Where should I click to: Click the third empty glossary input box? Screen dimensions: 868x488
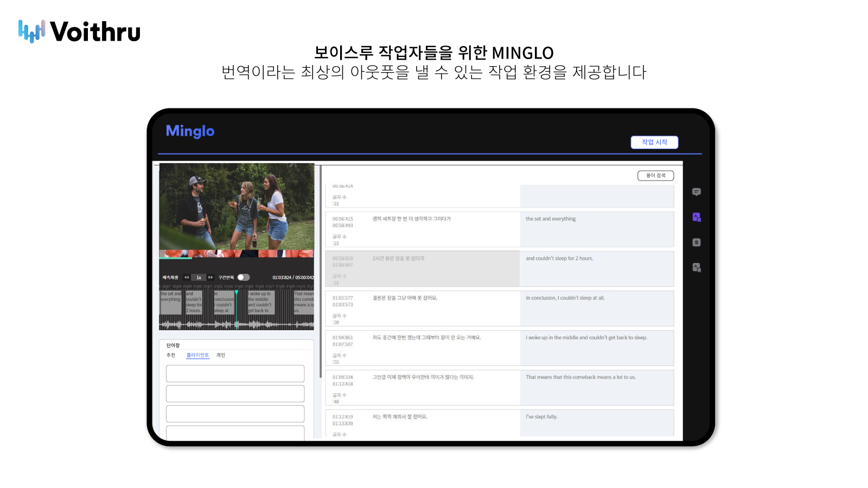(235, 414)
